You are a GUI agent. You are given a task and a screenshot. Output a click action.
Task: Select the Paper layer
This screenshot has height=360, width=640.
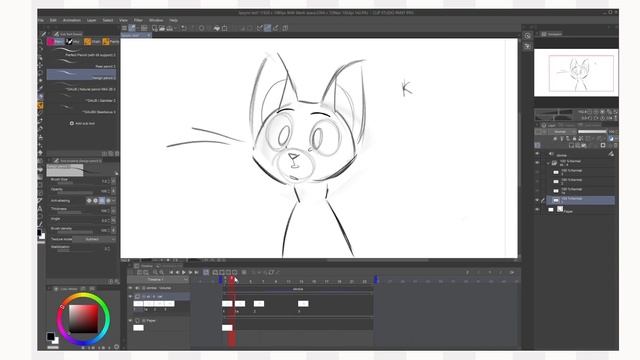coord(580,210)
